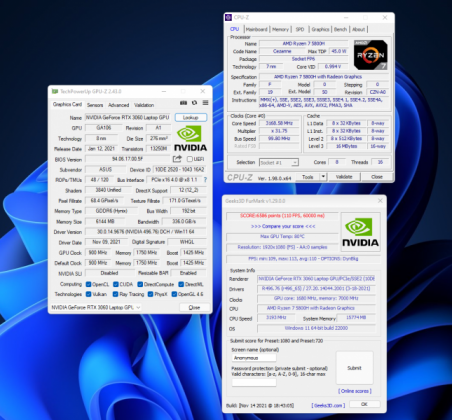Image resolution: width=452 pixels, height=420 pixels.
Task: Open the Geeks3D.com link
Action: [x=328, y=405]
